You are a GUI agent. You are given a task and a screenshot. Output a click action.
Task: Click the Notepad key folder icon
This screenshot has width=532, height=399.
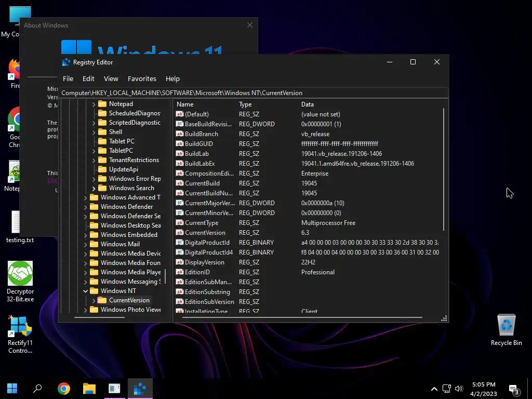[x=102, y=104]
